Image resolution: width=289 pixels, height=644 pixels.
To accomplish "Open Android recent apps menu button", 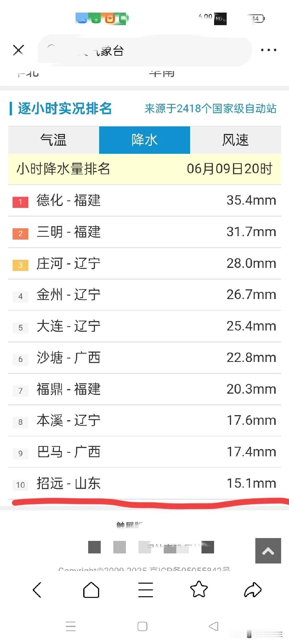I will pyautogui.click(x=71, y=626).
